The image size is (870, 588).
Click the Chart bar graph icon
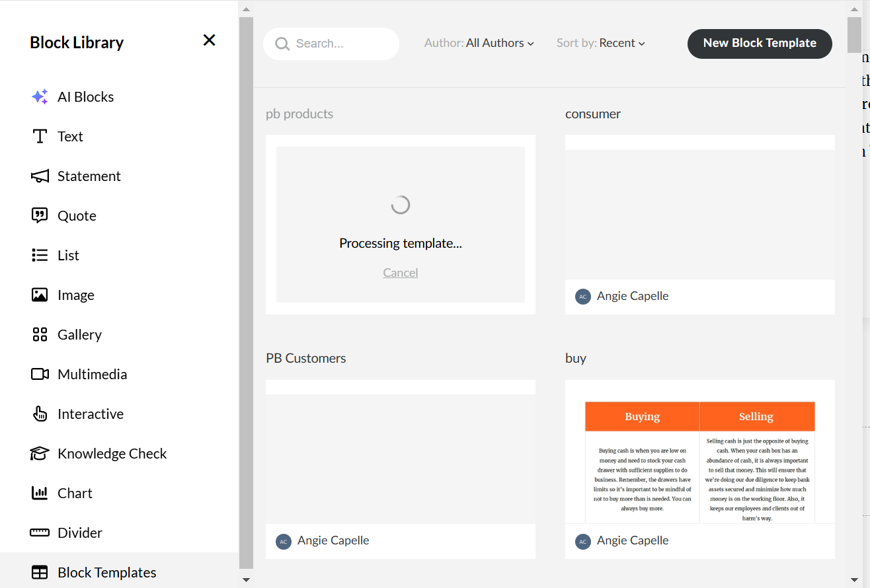[x=40, y=493]
